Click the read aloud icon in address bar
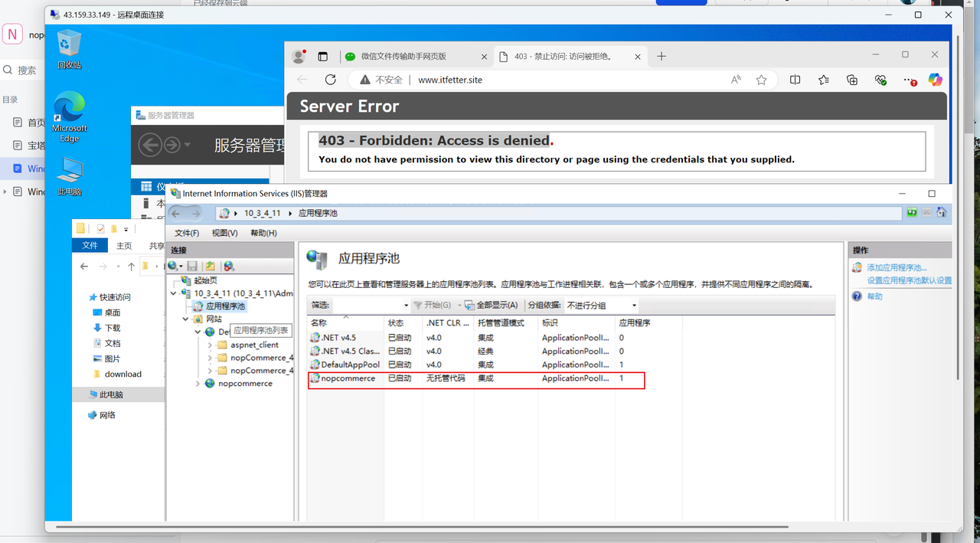This screenshot has height=543, width=980. [736, 80]
